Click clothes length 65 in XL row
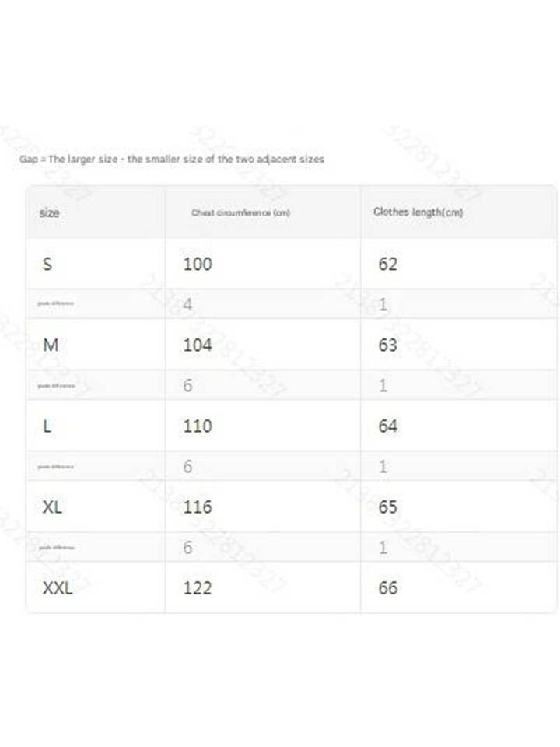 [x=387, y=507]
